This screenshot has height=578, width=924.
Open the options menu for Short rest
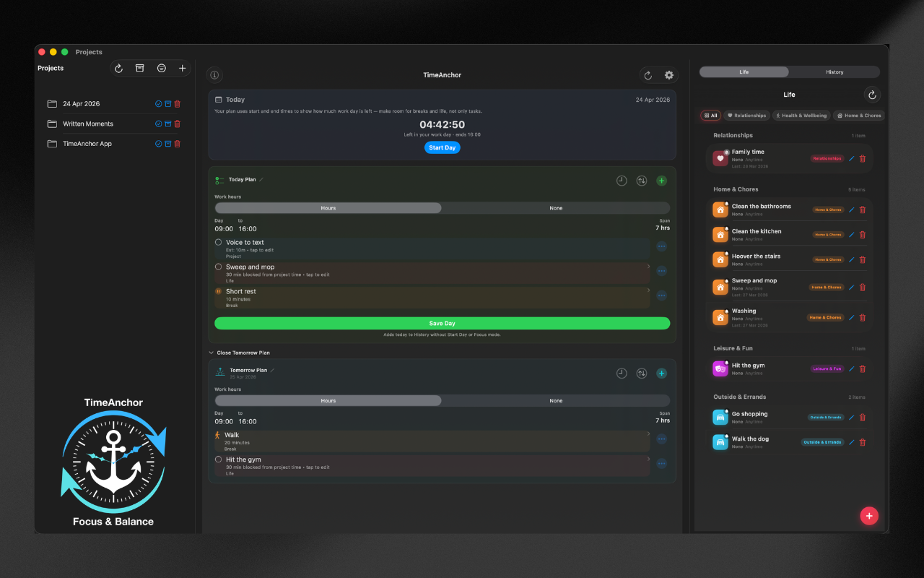[x=661, y=296]
